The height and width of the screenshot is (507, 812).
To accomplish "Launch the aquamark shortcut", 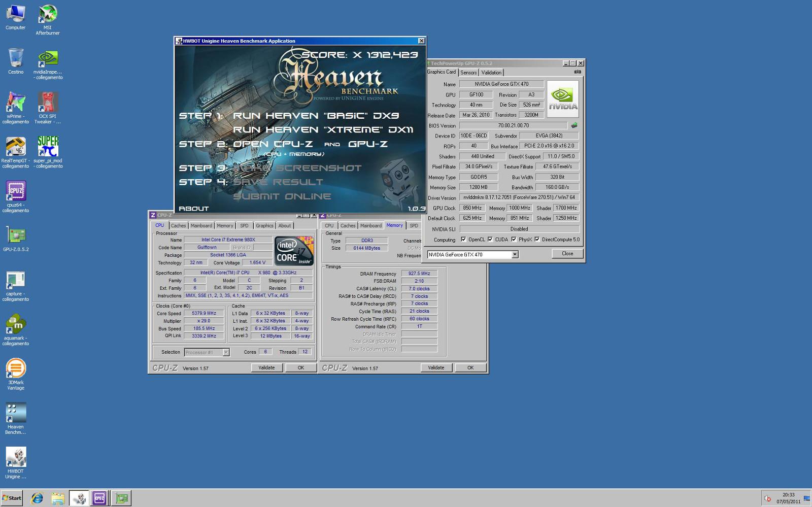I will point(16,330).
